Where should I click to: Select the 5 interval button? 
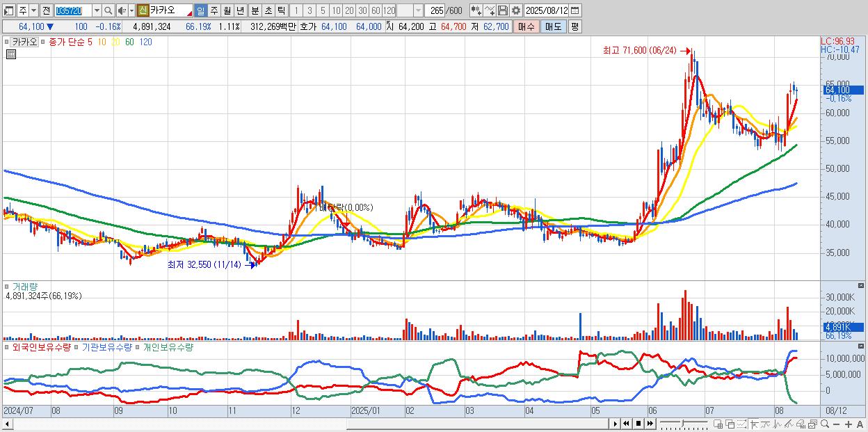pyautogui.click(x=323, y=10)
